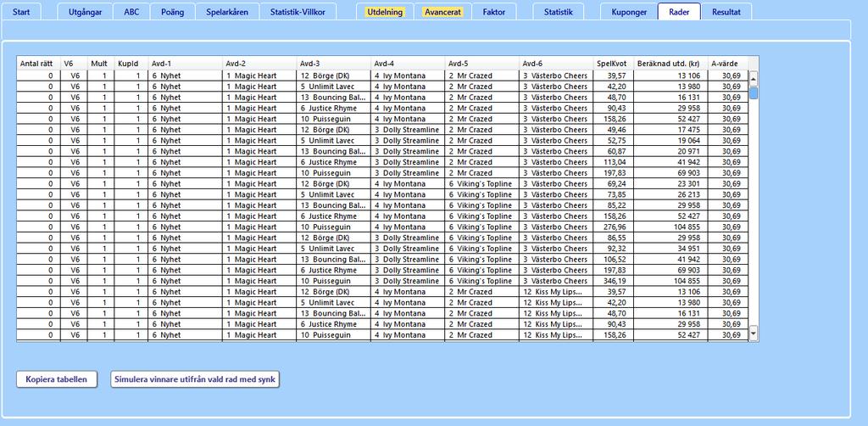Click SpelKvot value 73,85

617,194
